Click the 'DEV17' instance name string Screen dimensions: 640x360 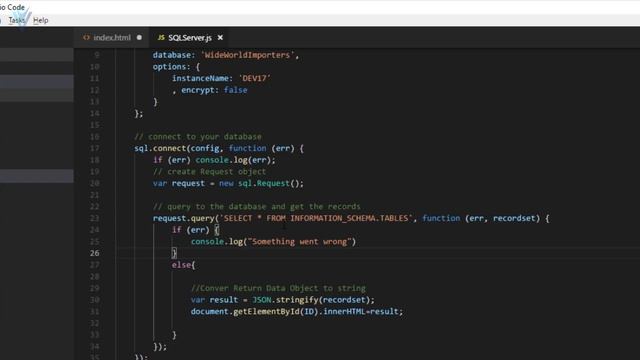(255, 78)
